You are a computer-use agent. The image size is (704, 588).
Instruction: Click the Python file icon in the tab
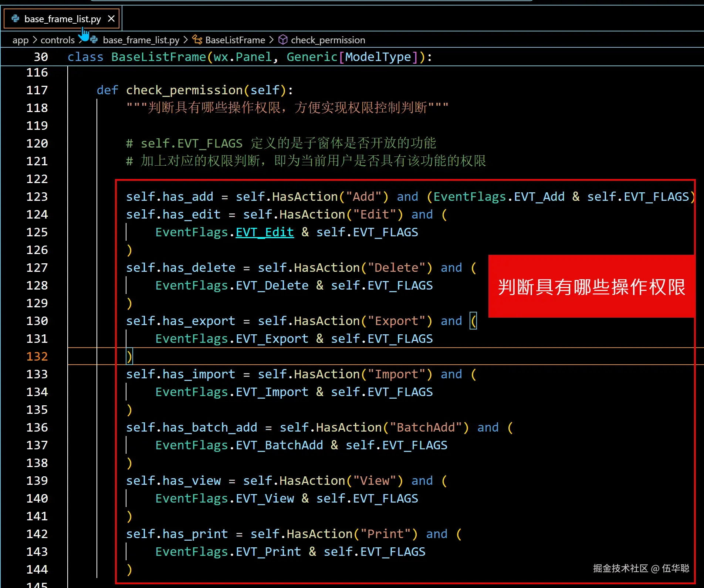16,18
